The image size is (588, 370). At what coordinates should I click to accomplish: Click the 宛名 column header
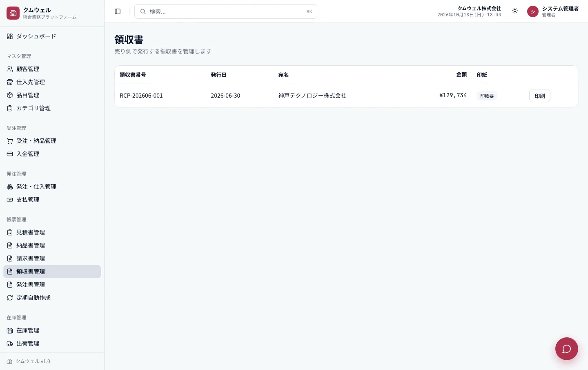283,75
